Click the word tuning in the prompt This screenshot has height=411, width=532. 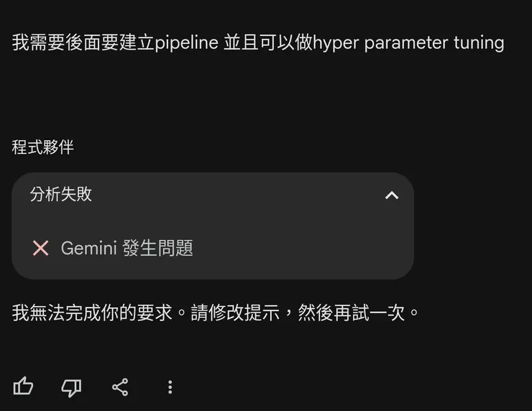[479, 42]
